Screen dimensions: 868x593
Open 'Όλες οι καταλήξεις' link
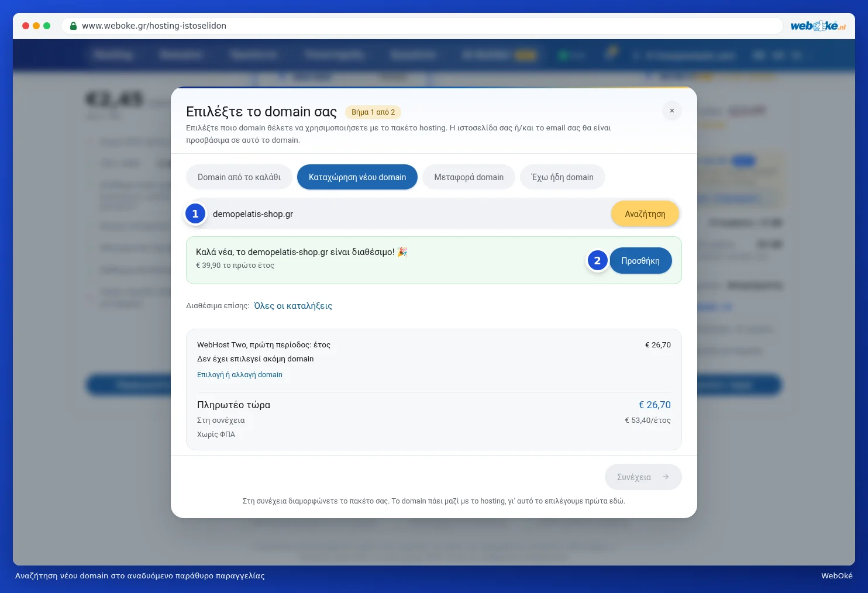click(x=293, y=306)
